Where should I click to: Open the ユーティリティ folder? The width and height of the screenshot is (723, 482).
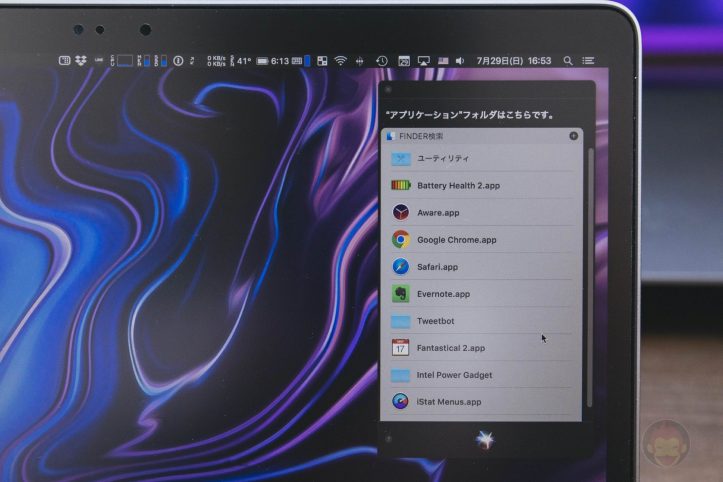click(442, 159)
